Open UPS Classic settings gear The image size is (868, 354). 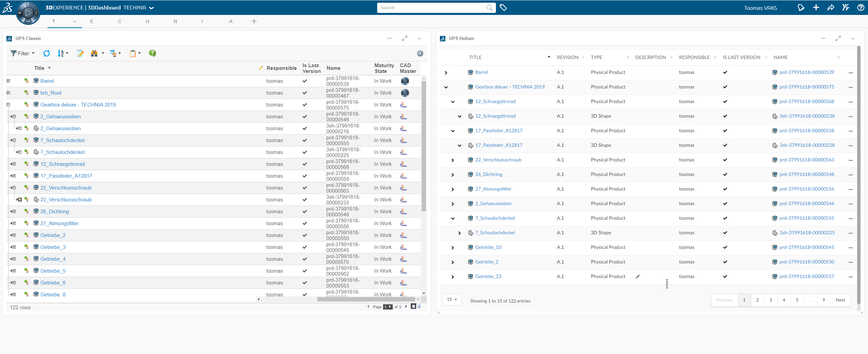pyautogui.click(x=420, y=53)
